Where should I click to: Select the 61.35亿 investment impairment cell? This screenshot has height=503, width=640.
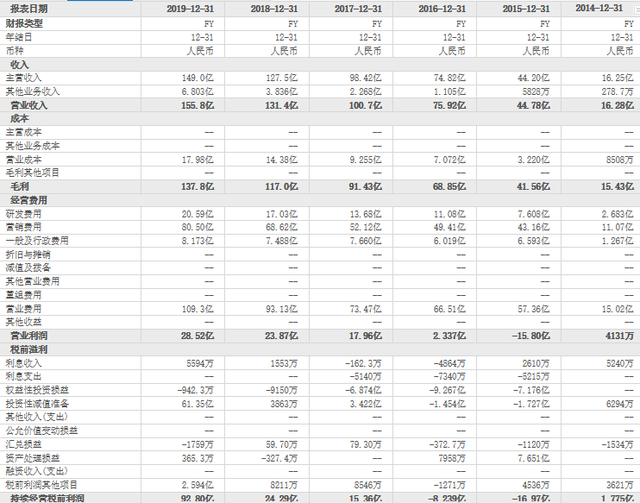tap(198, 404)
